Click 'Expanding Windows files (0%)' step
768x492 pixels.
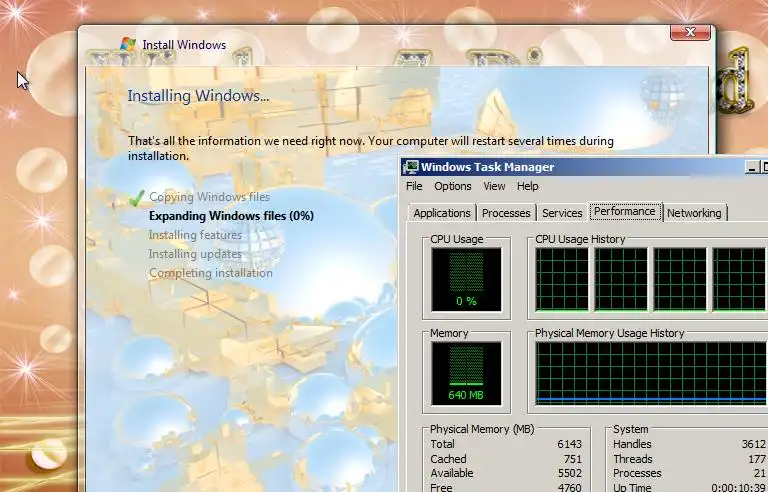click(231, 216)
